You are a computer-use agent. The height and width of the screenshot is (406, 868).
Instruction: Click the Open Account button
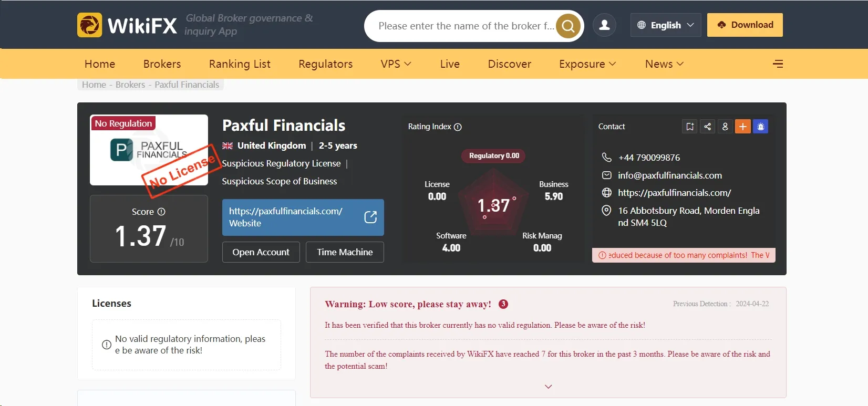coord(261,252)
